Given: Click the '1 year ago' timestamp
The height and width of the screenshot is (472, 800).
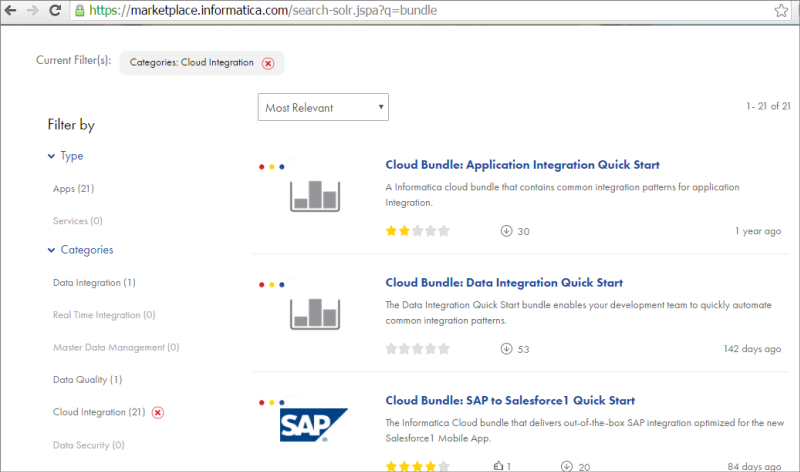Looking at the screenshot, I should (x=758, y=231).
